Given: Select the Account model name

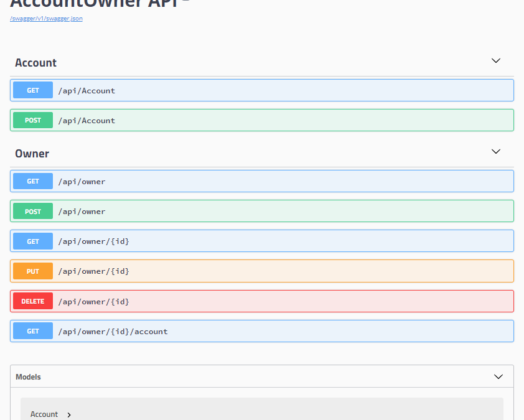Looking at the screenshot, I should pyautogui.click(x=44, y=414).
